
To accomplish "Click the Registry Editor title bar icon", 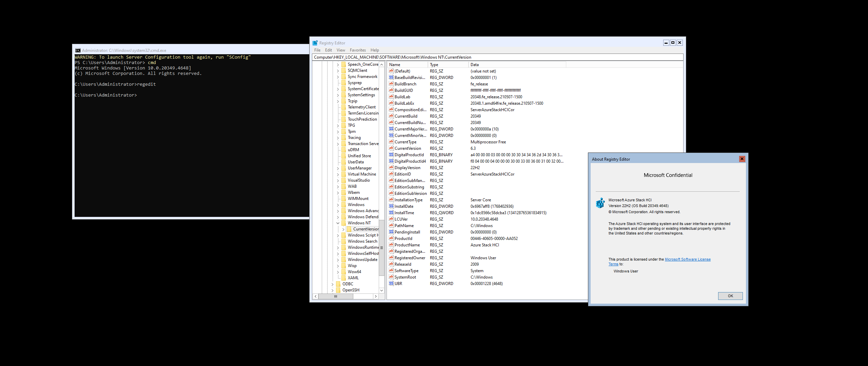I will [x=315, y=43].
